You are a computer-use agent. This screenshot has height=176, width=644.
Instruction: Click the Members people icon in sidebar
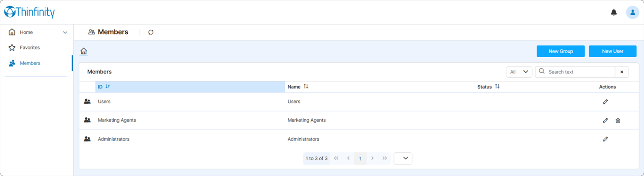(12, 63)
